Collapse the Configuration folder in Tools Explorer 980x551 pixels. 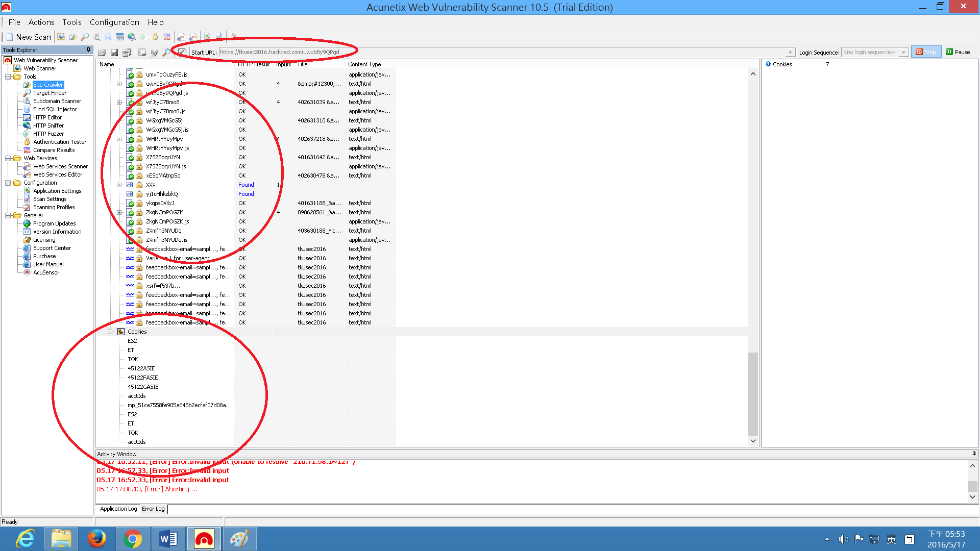[8, 183]
